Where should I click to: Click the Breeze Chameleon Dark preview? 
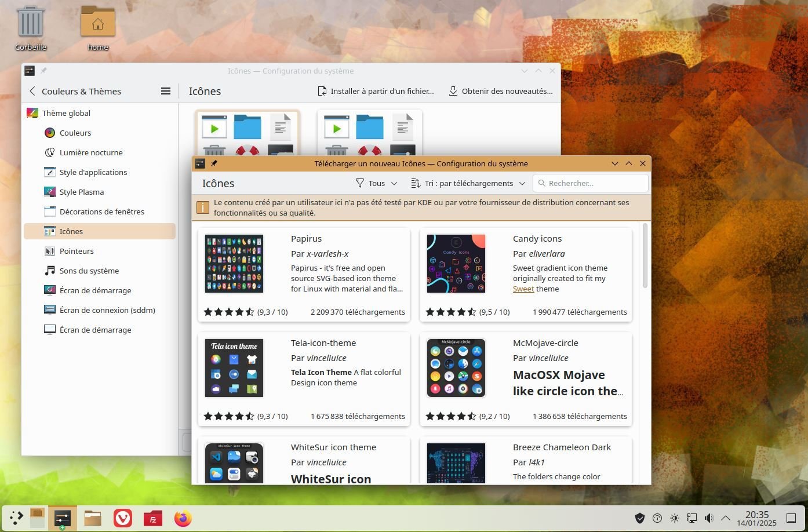click(x=456, y=463)
